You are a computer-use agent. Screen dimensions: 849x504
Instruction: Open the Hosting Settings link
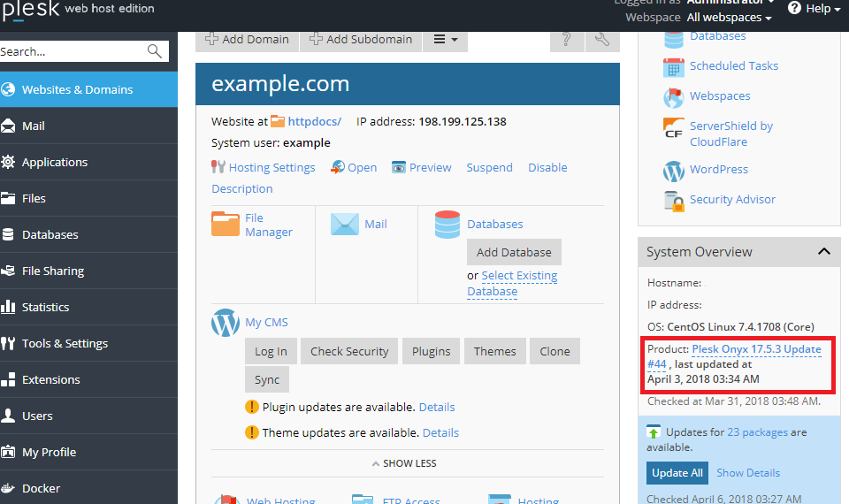coord(272,167)
